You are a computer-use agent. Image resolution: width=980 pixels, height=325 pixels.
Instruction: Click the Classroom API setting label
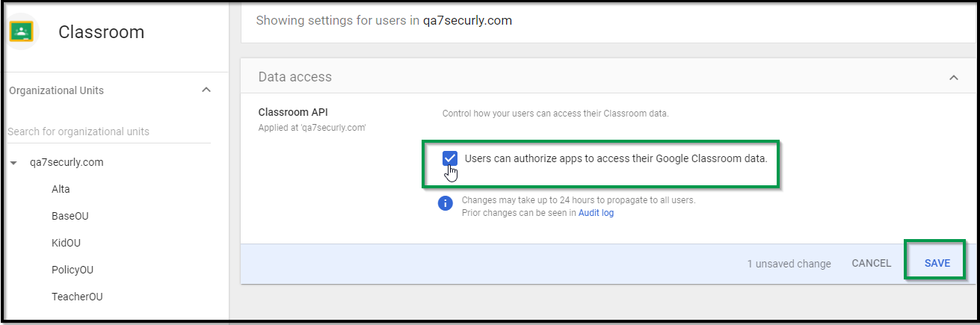click(293, 112)
